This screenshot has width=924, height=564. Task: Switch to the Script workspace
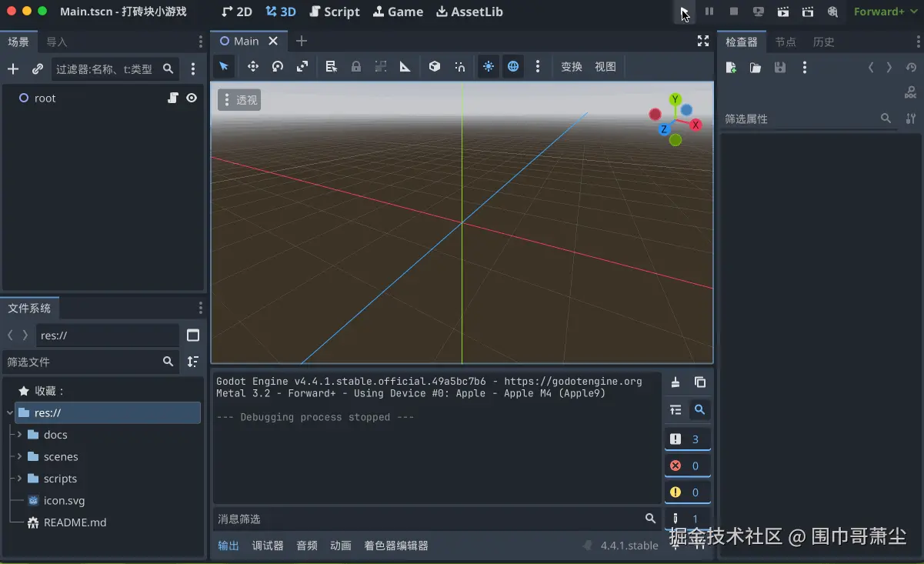[x=335, y=12]
